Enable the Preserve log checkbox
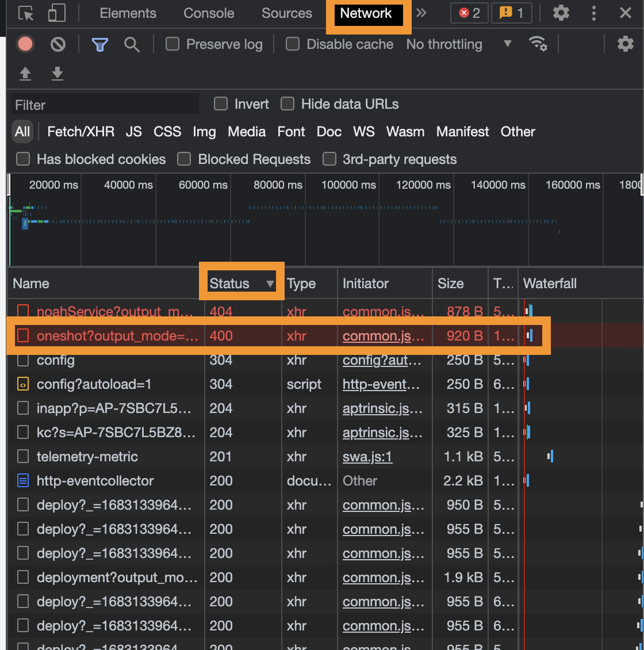This screenshot has width=644, height=650. [172, 44]
